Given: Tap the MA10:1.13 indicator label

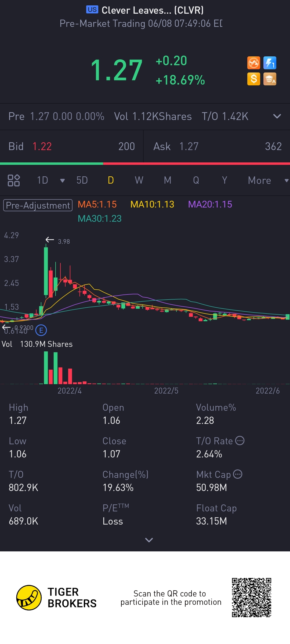Looking at the screenshot, I should click(152, 204).
